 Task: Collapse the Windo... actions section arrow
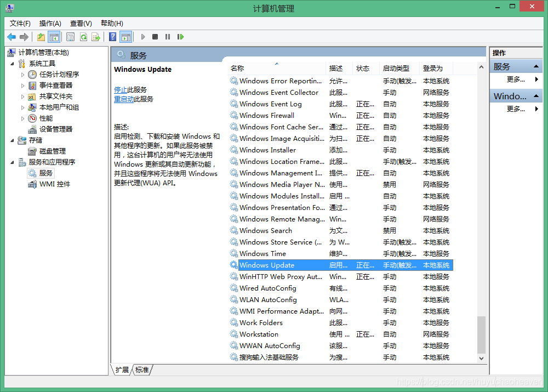tap(536, 96)
